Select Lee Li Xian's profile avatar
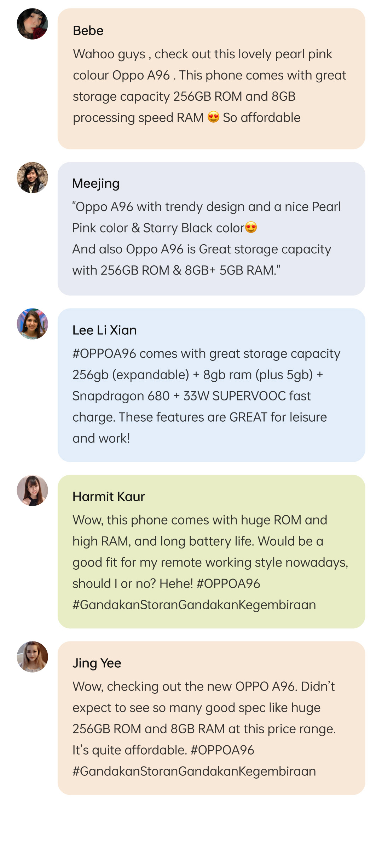The width and height of the screenshot is (382, 868). coord(32,324)
